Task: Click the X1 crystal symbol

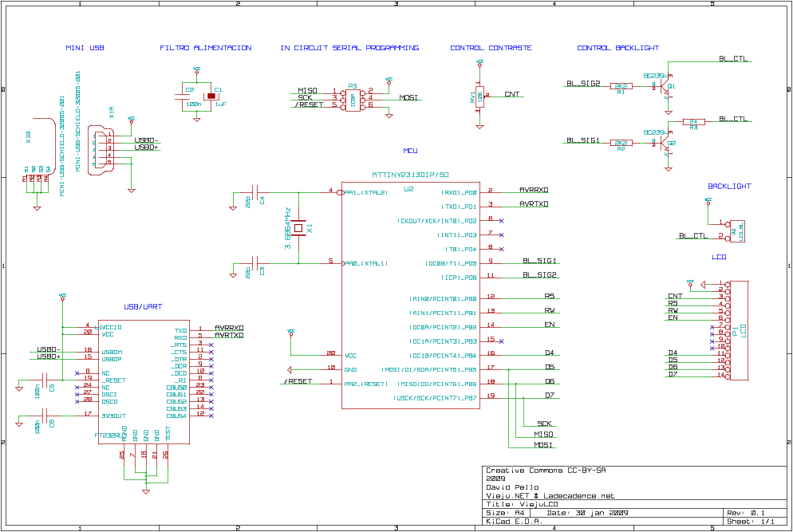Action: tap(298, 228)
